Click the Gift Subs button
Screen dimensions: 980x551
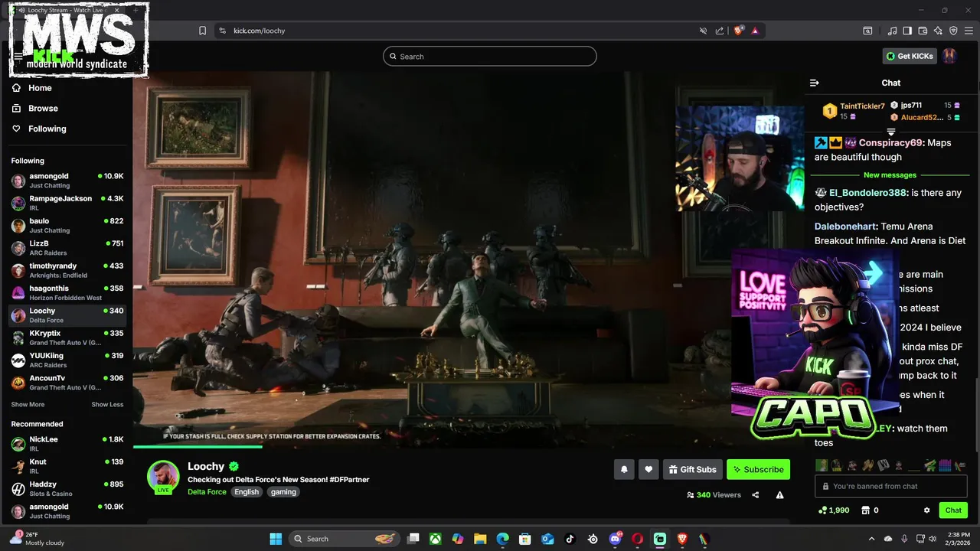pyautogui.click(x=692, y=469)
